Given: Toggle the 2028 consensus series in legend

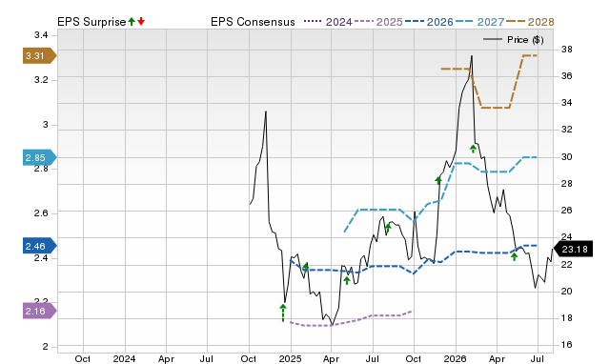Looking at the screenshot, I should [530, 22].
